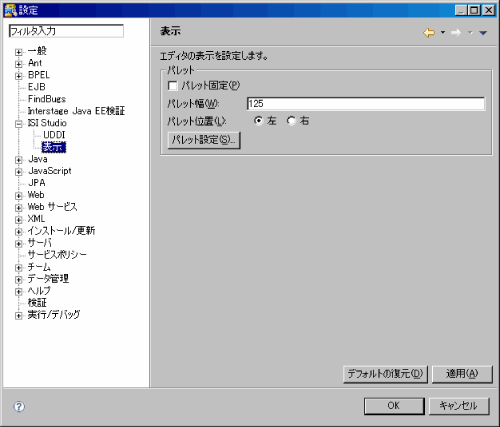Viewport: 500px width, 427px height.
Task: Select the XML tree label
Action: pyautogui.click(x=36, y=219)
